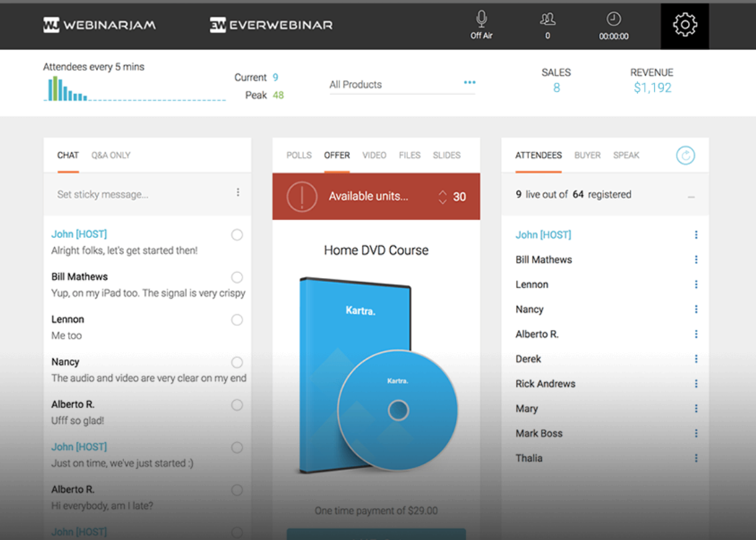Open settings via the gear icon
This screenshot has width=756, height=540.
(685, 25)
